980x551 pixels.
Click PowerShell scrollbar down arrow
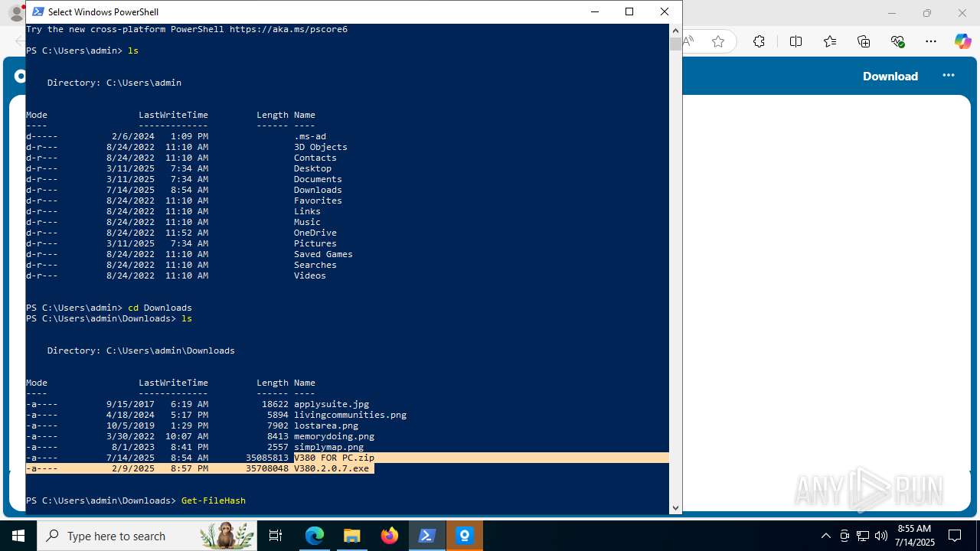tap(675, 507)
